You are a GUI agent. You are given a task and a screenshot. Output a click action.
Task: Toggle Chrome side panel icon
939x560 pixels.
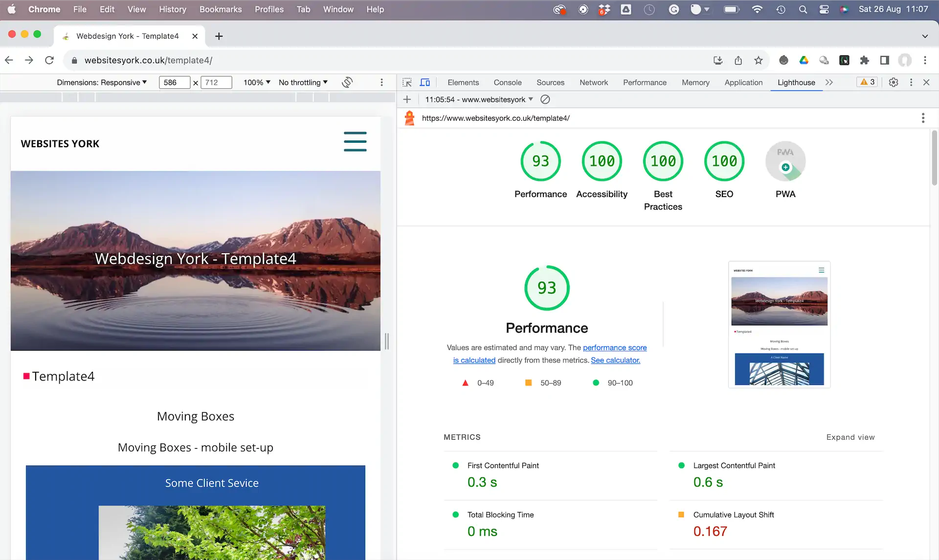[885, 60]
